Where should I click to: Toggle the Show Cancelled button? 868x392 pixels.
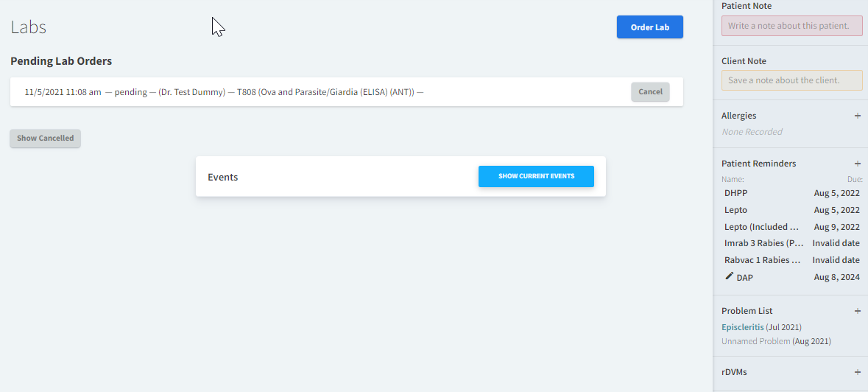click(x=45, y=139)
